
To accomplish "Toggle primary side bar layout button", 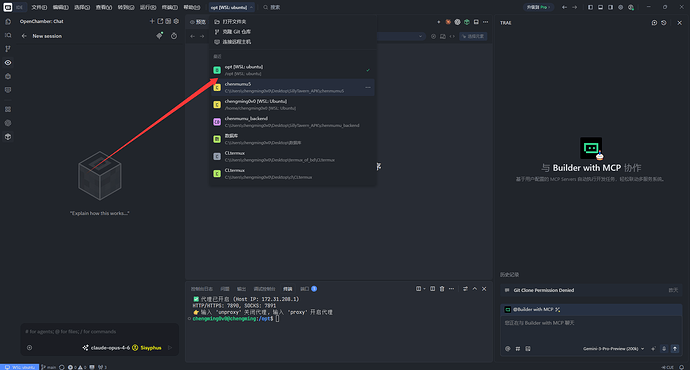I will (x=591, y=7).
